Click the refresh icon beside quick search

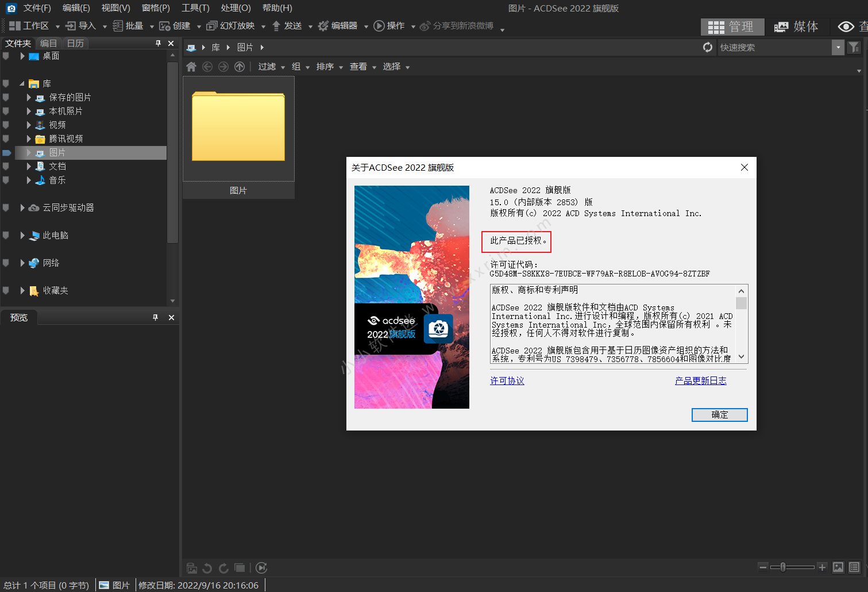click(x=708, y=47)
